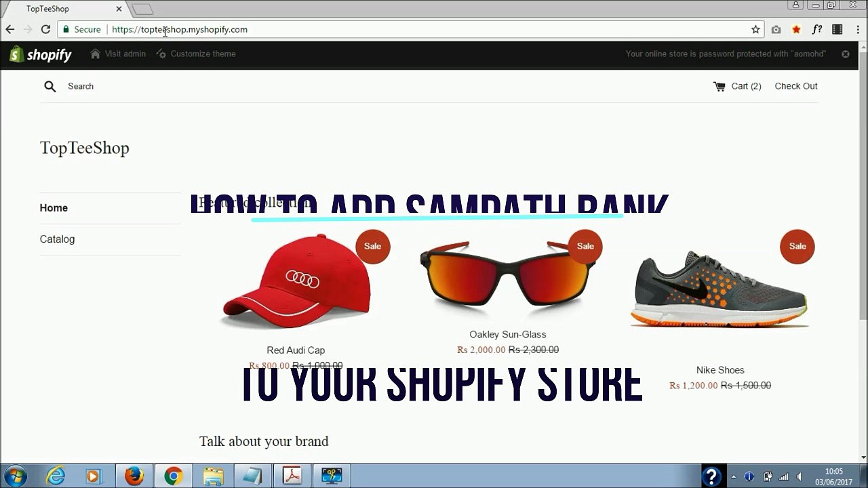
Task: Open the notepad app in taskbar
Action: [252, 476]
